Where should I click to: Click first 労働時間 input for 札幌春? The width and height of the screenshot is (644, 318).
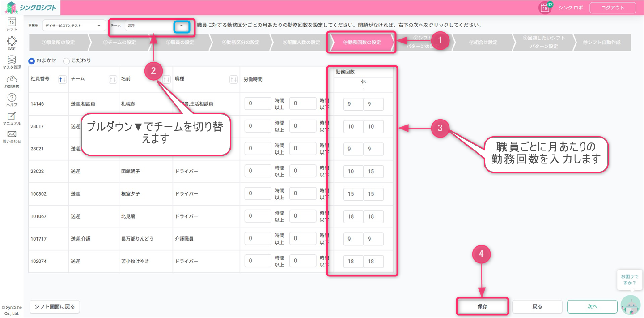(258, 104)
